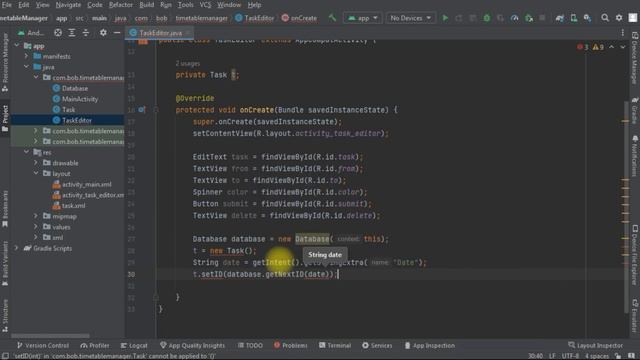
Task: Open the Layout Inspector tool window
Action: tap(596, 345)
